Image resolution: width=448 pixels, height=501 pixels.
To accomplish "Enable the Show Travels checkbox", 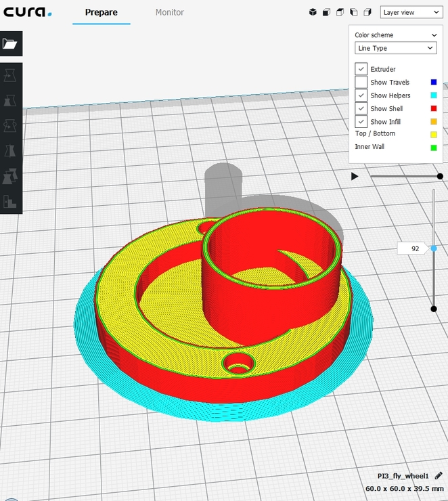I will click(x=361, y=83).
